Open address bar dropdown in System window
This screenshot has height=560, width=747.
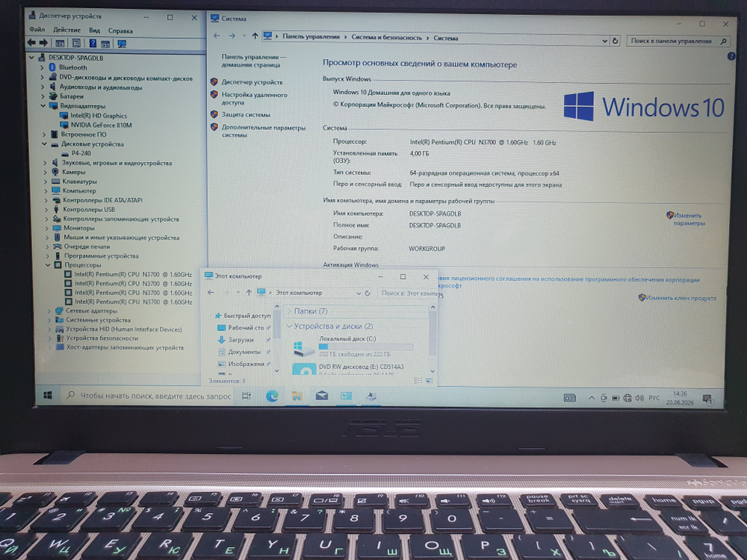(x=604, y=41)
